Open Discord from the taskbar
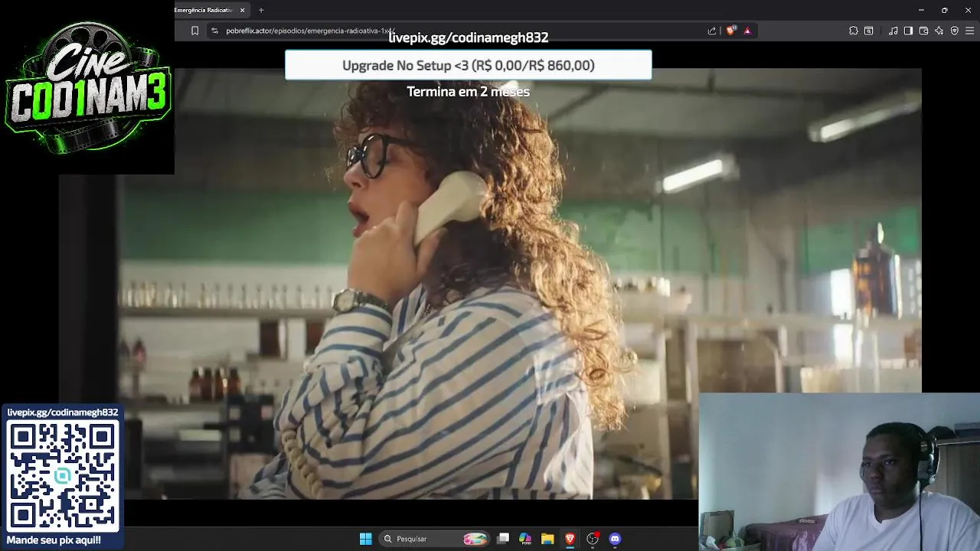This screenshot has width=980, height=551. coord(614,539)
